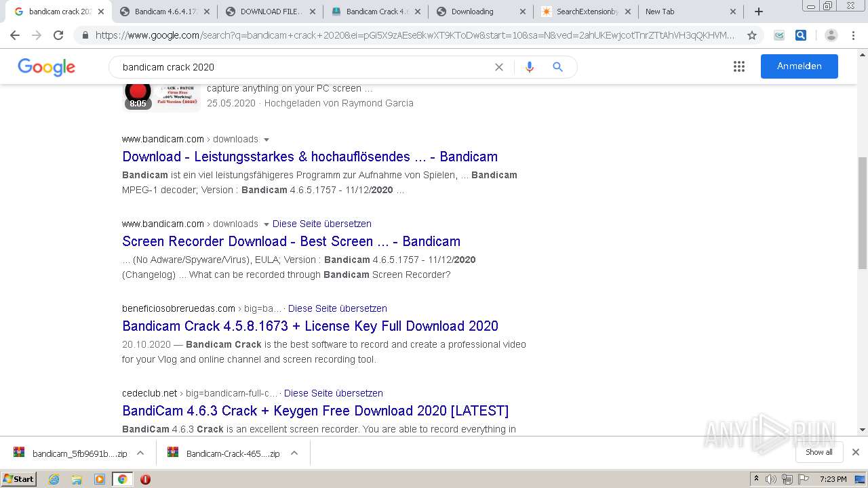Clear the Google search box

(x=498, y=67)
